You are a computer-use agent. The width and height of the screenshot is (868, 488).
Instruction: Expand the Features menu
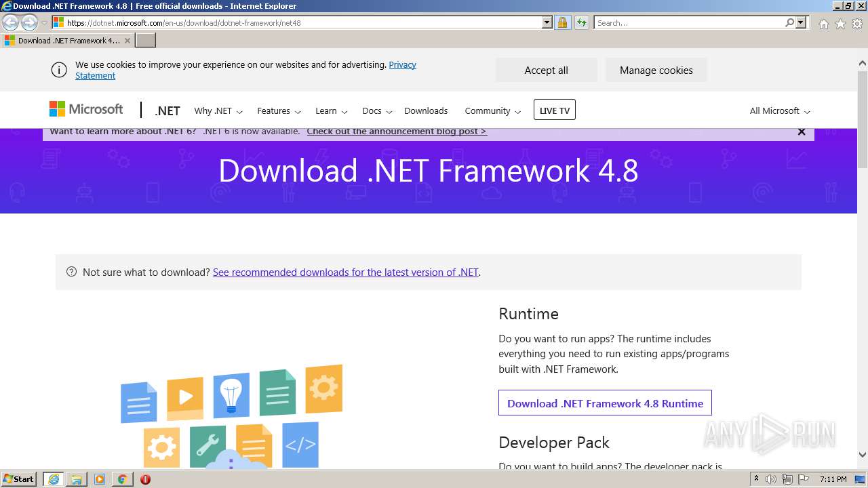click(279, 111)
